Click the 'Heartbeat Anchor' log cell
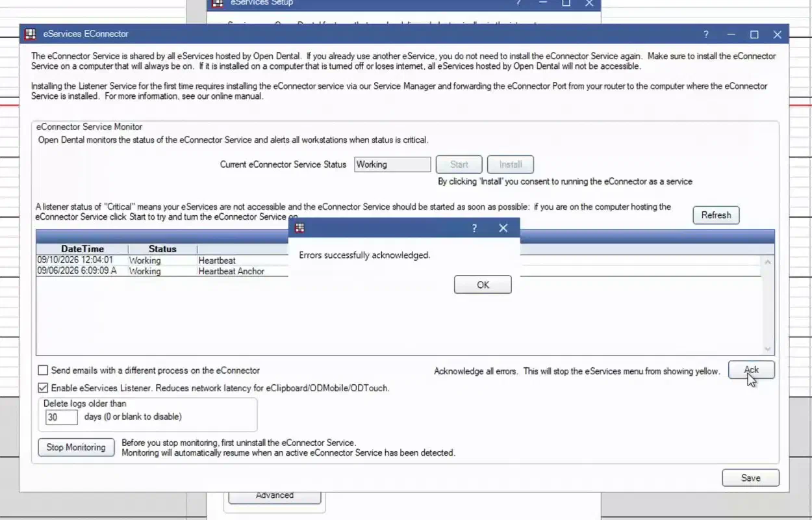The width and height of the screenshot is (812, 520). pyautogui.click(x=231, y=271)
